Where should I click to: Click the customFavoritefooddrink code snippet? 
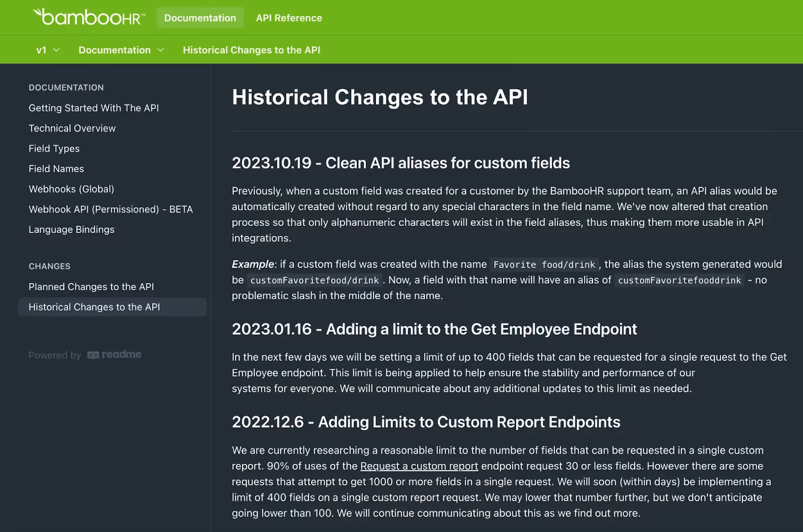pos(680,280)
